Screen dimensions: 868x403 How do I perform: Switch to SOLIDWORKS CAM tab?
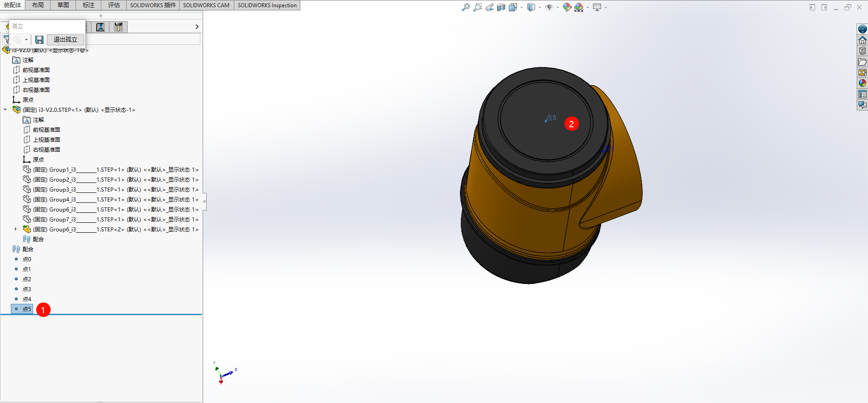(206, 5)
